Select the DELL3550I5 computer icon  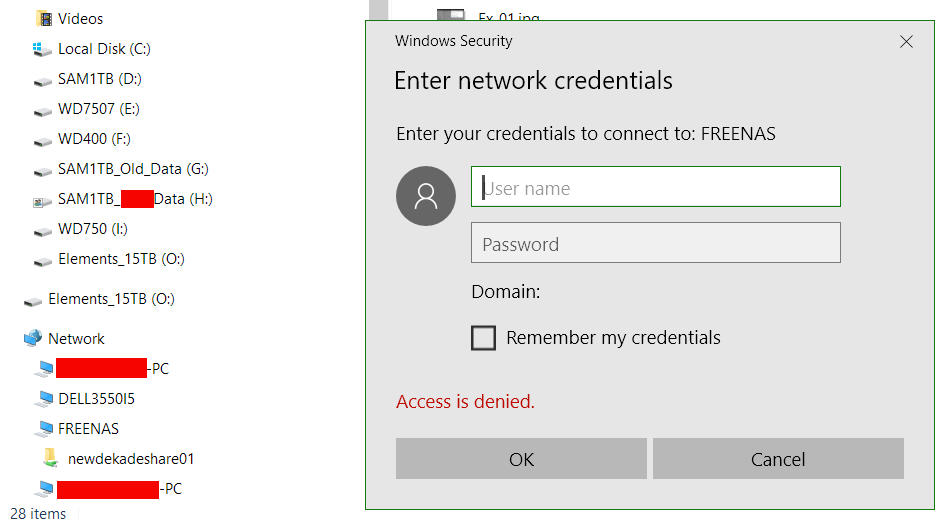43,399
